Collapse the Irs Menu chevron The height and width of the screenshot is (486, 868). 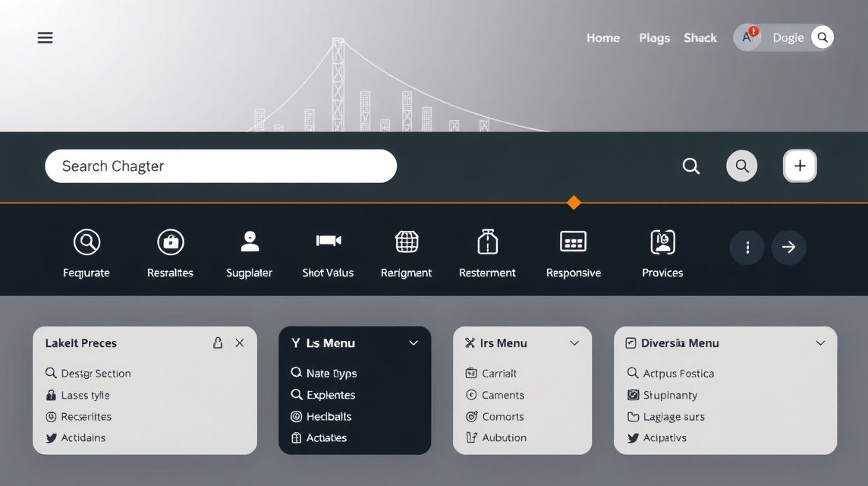point(574,343)
